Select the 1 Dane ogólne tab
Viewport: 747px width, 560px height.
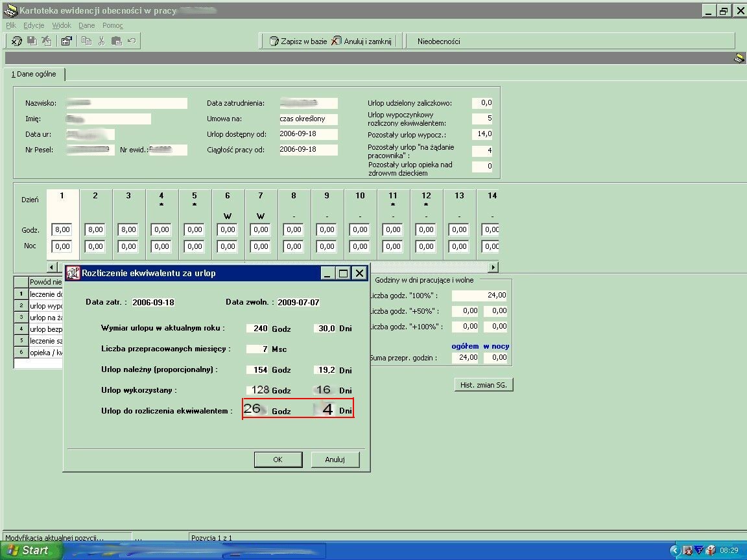tap(34, 75)
